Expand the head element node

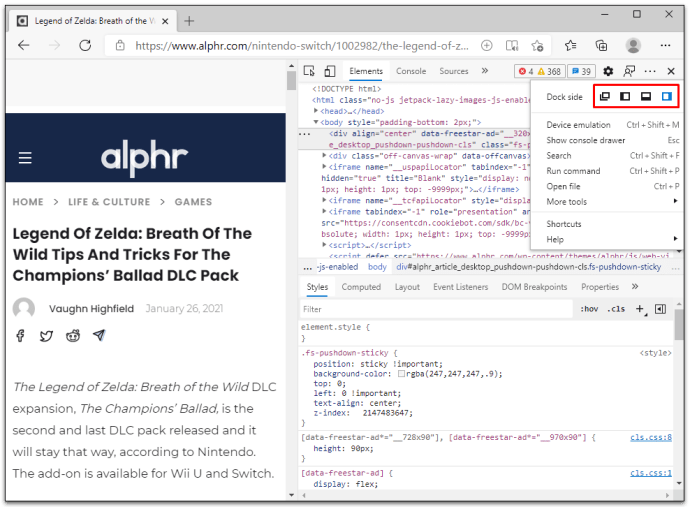(316, 111)
